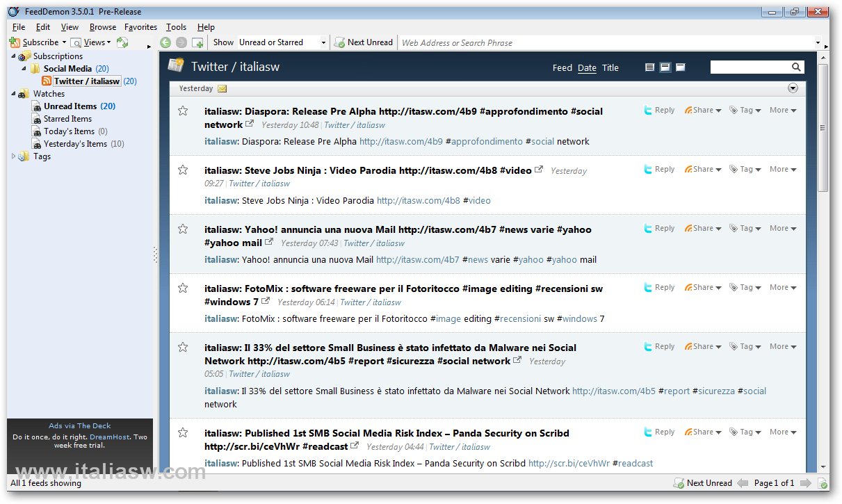
Task: Go to next page arrow
Action: click(806, 483)
